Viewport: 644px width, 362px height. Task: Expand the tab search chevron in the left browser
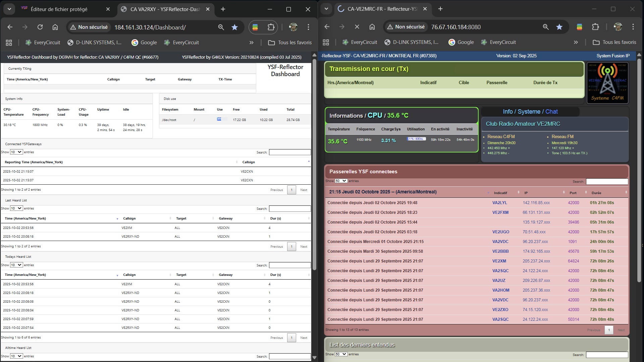(x=9, y=9)
